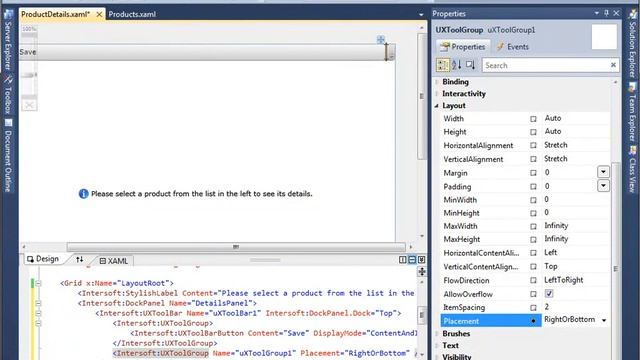640x360 pixels.
Task: Click the fit-to-view icon under zoom slider
Action: coord(29,105)
